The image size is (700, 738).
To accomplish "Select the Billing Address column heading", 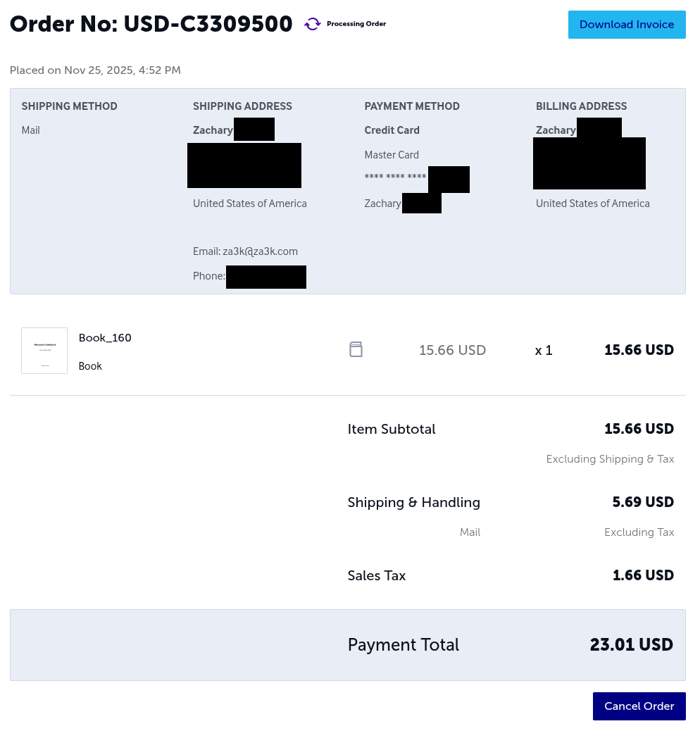I will 581,106.
